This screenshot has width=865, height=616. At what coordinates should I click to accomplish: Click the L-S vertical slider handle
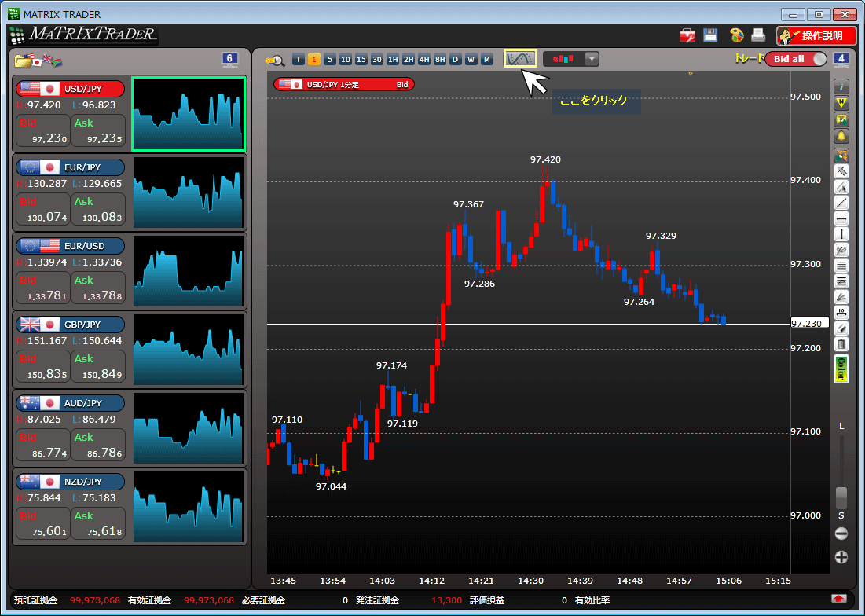tap(841, 498)
